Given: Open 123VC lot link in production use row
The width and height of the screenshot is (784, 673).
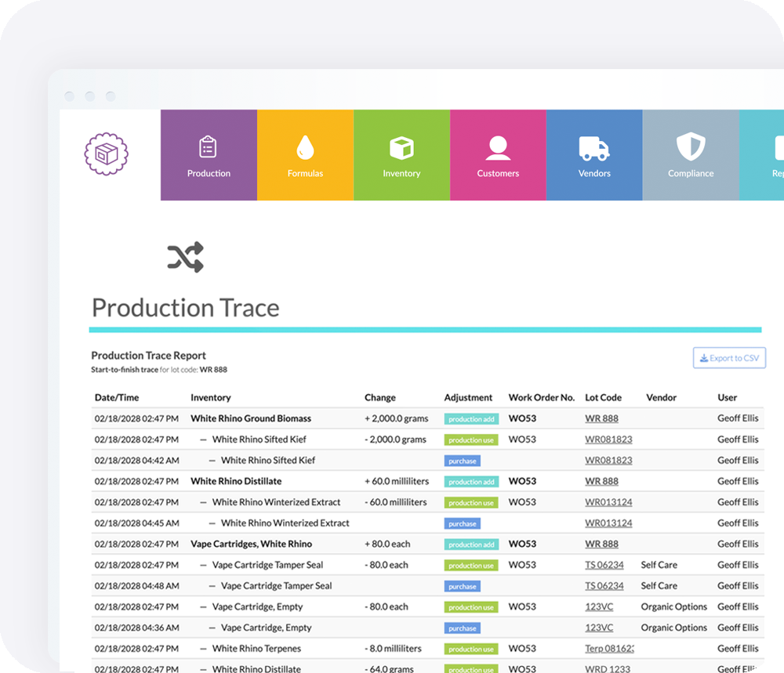Looking at the screenshot, I should pos(599,606).
